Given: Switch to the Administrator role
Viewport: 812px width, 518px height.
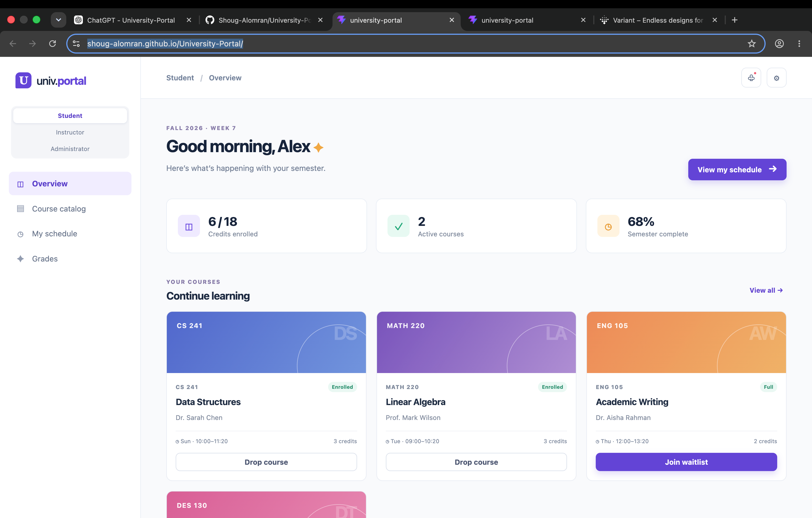Looking at the screenshot, I should pyautogui.click(x=70, y=149).
